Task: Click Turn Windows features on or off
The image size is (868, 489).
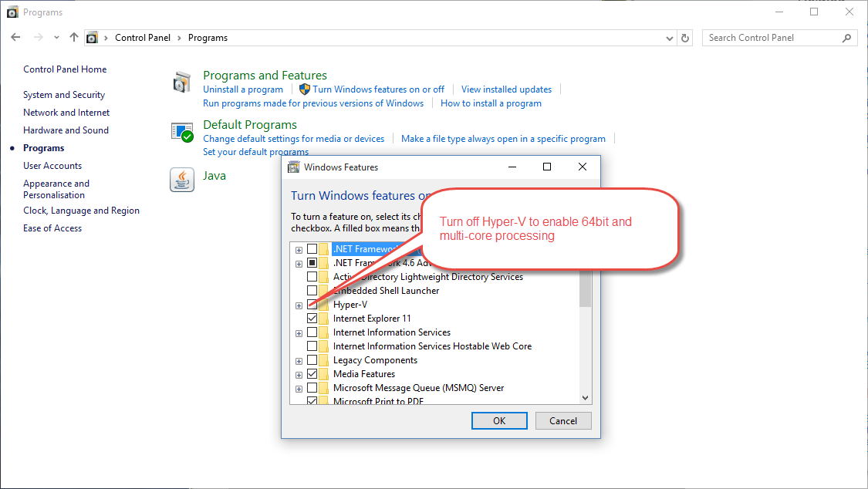Action: point(379,89)
